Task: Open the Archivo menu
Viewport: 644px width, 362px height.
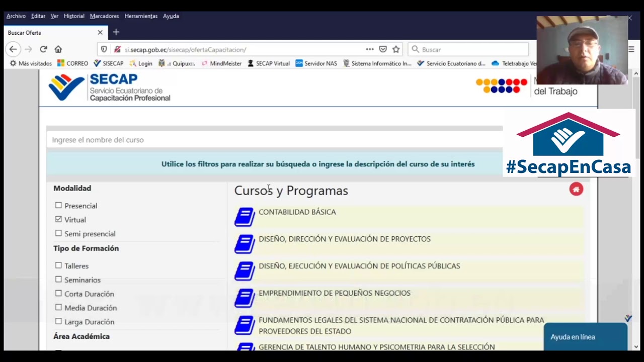Action: pyautogui.click(x=16, y=16)
